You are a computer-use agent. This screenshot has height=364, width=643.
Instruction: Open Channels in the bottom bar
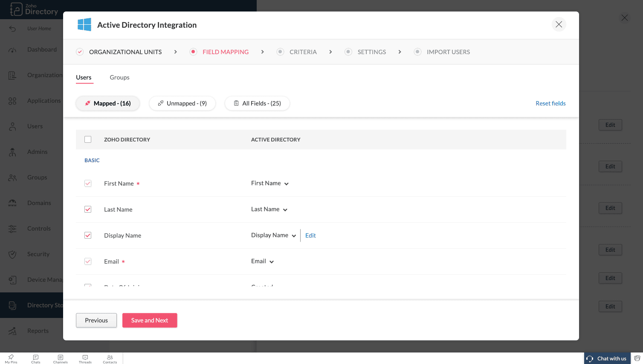(61, 359)
